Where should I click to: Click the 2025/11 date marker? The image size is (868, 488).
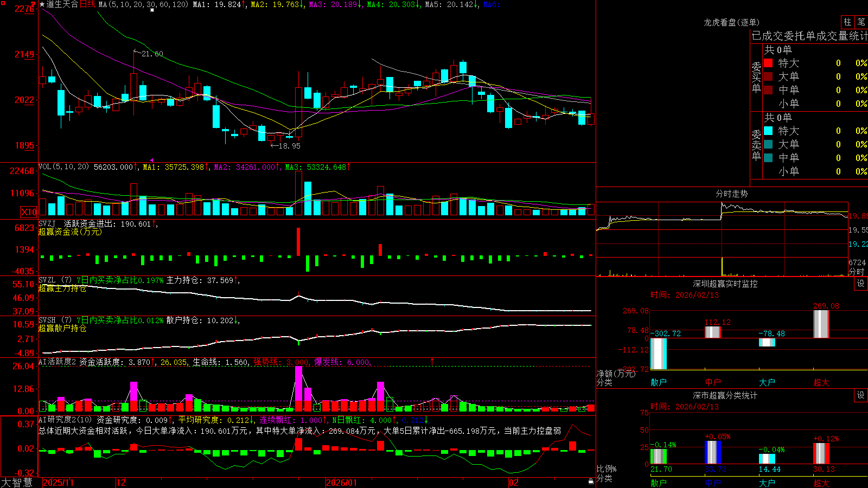58,483
